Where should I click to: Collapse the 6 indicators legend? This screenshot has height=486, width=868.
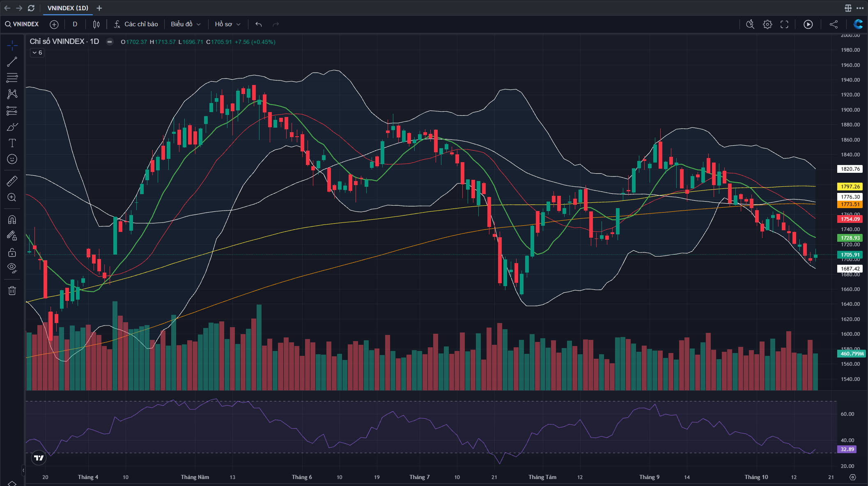(x=37, y=53)
